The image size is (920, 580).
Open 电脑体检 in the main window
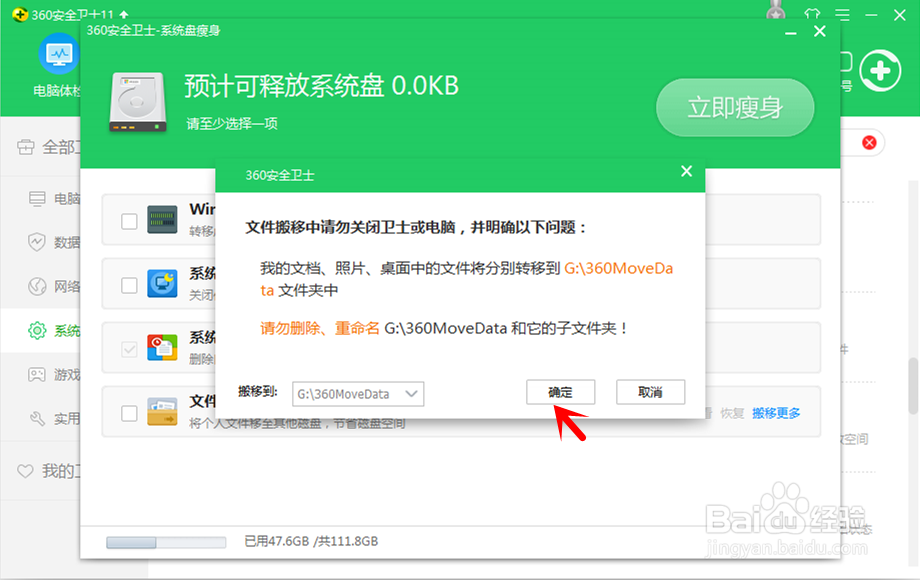(59, 65)
